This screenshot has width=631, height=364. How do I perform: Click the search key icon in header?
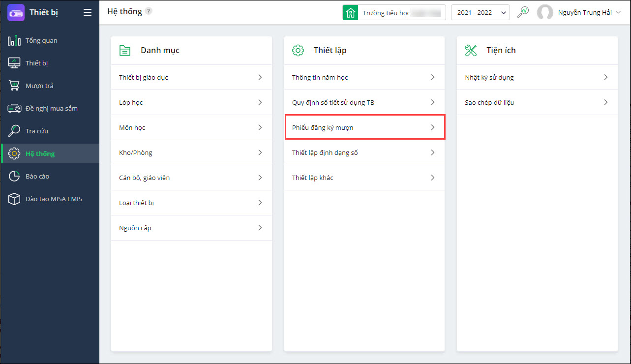523,12
